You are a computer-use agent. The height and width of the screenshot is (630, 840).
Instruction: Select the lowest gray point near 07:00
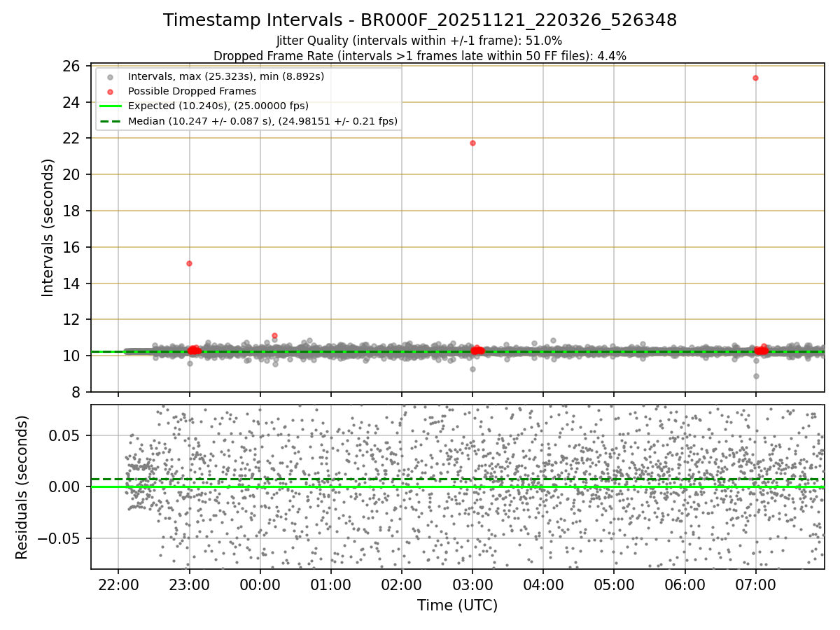coord(756,376)
